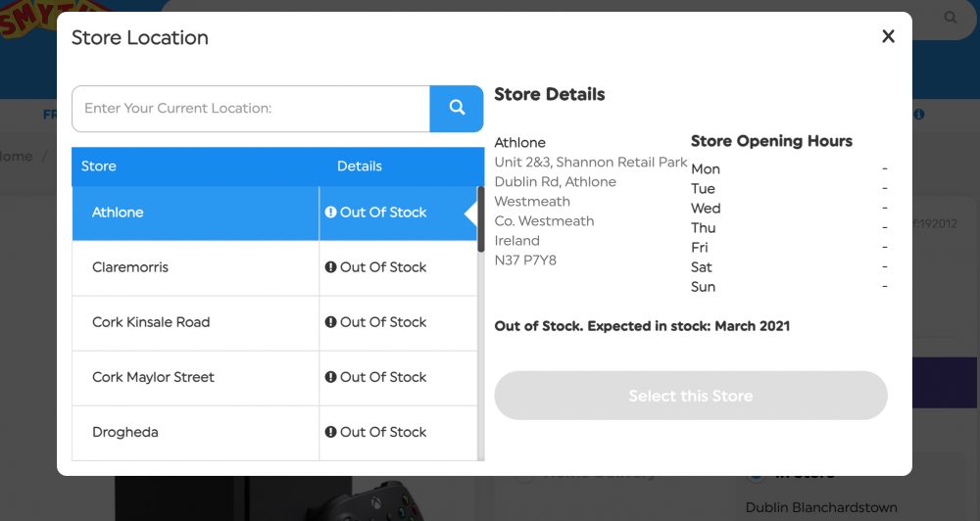The image size is (980, 521).
Task: Click the Athlone out of stock warning icon
Action: click(331, 213)
